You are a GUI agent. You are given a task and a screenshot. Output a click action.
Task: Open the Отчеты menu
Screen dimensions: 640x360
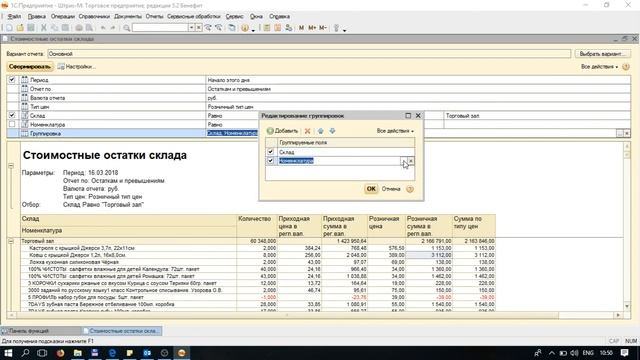click(x=154, y=17)
